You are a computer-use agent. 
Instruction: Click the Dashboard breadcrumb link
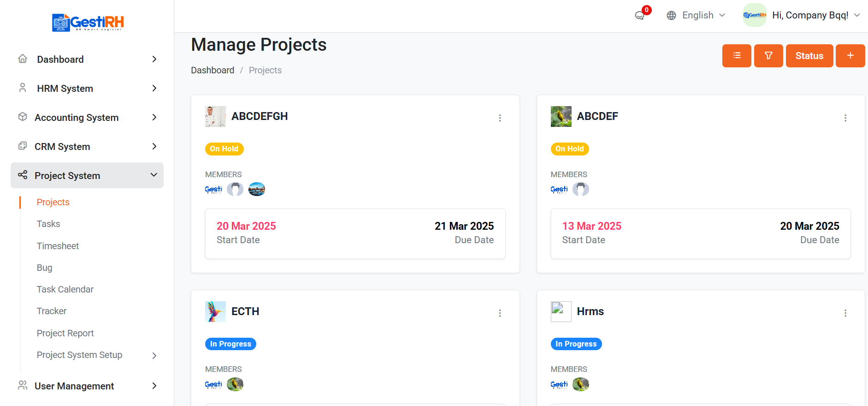[x=213, y=70]
